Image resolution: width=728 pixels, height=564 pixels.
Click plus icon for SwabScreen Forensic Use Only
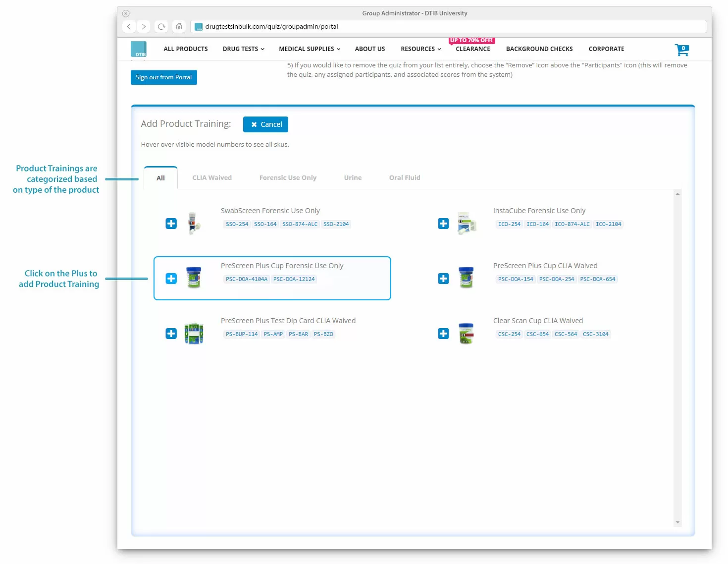pyautogui.click(x=171, y=224)
